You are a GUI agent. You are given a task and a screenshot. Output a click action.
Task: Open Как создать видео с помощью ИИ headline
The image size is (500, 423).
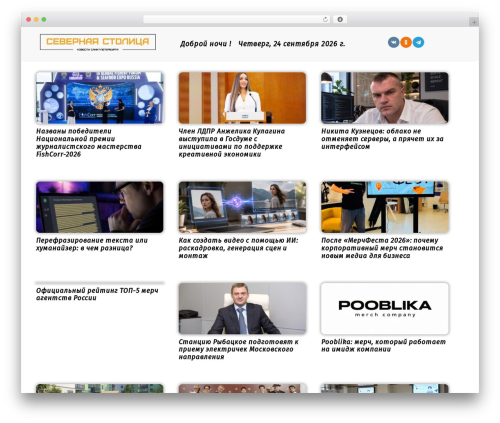tap(238, 248)
